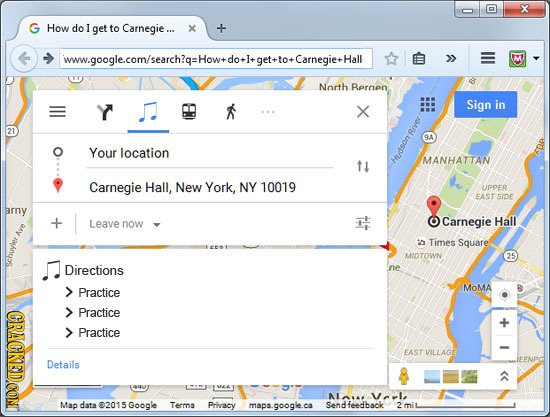Expand the imagery strip double chevron

click(504, 376)
